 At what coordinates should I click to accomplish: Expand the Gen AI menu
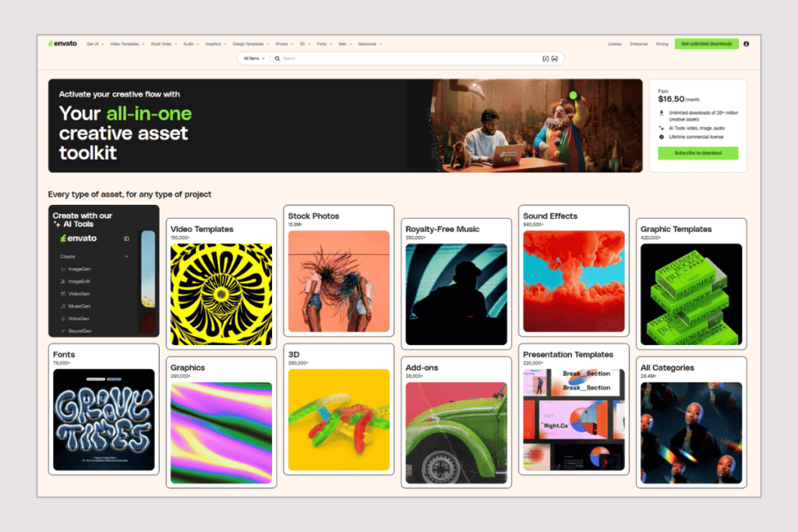click(94, 44)
